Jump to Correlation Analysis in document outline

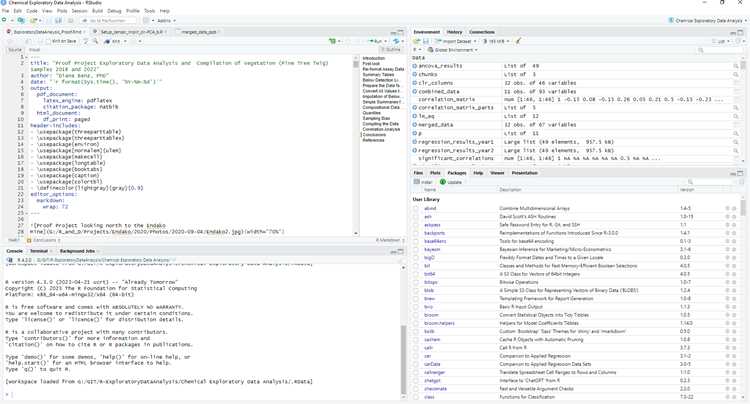pos(381,129)
